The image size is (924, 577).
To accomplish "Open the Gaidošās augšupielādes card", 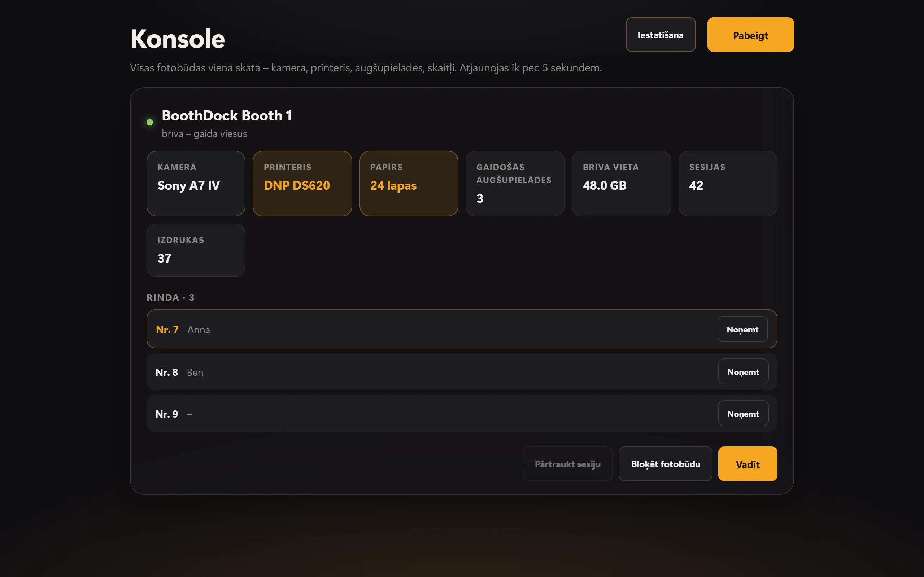I will [x=515, y=184].
